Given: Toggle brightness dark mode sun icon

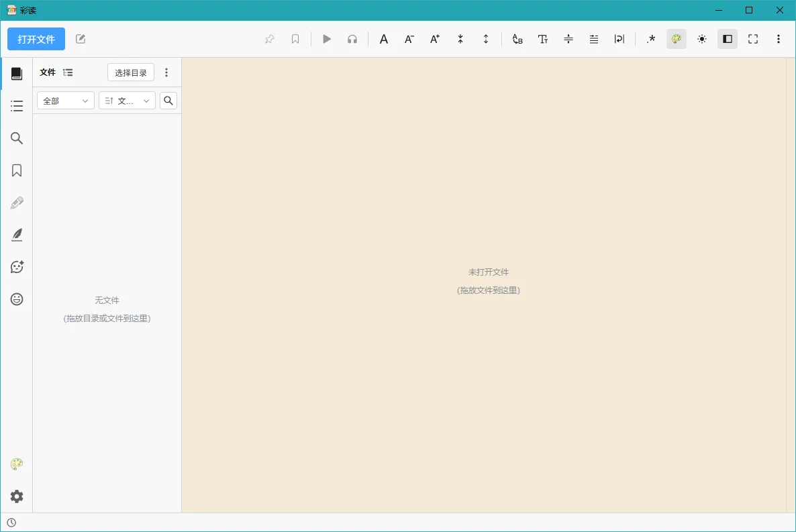Looking at the screenshot, I should tap(702, 39).
